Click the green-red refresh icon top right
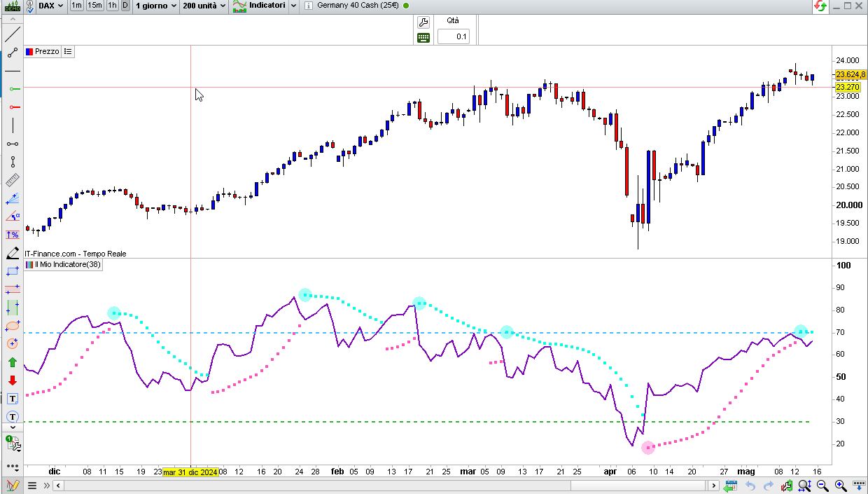This screenshot has width=868, height=494. point(820,6)
